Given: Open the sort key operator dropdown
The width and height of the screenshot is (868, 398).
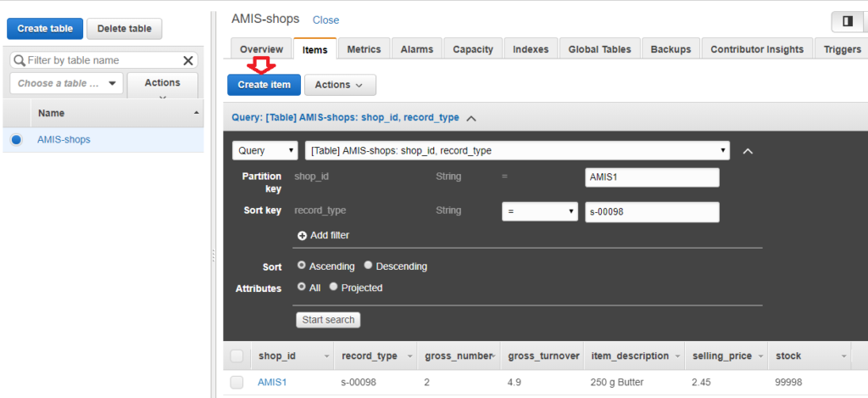Looking at the screenshot, I should point(539,211).
